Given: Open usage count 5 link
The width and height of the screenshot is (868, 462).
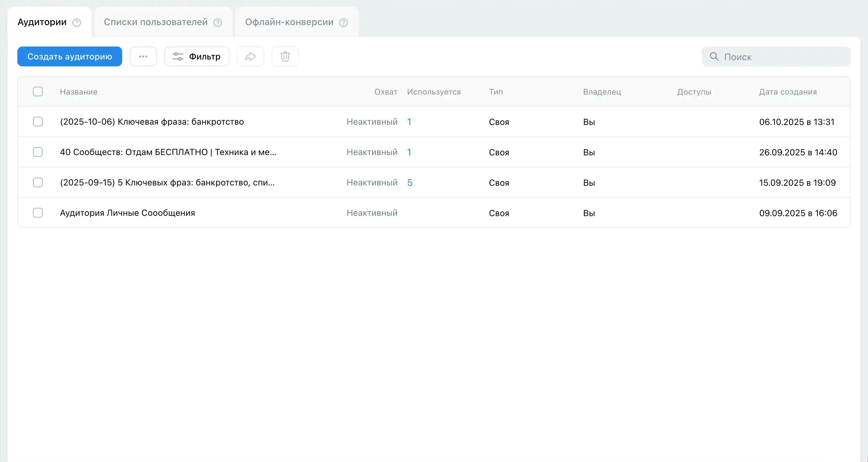Looking at the screenshot, I should [x=410, y=183].
